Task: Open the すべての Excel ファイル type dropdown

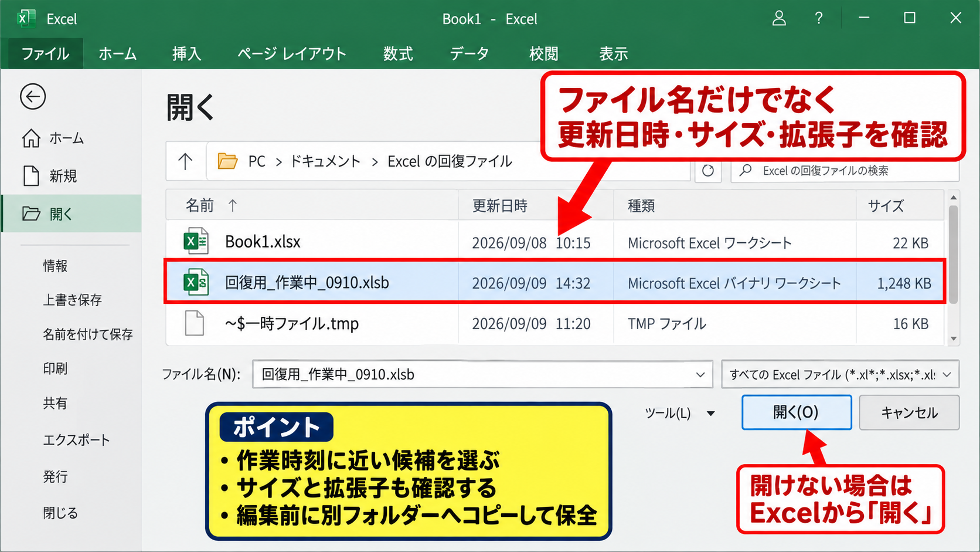Action: click(840, 374)
